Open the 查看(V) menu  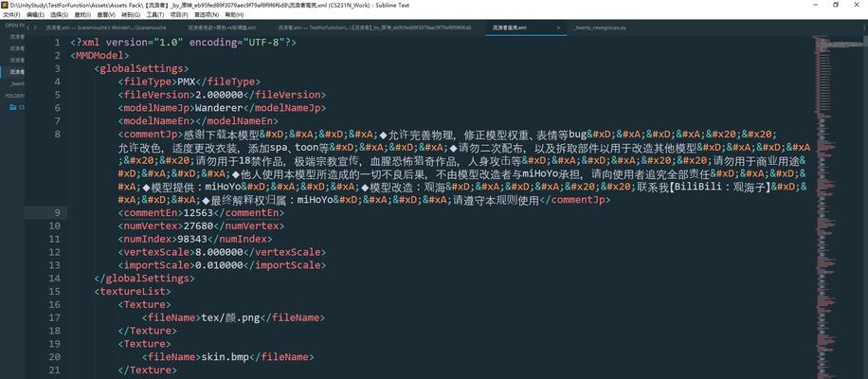(x=106, y=15)
